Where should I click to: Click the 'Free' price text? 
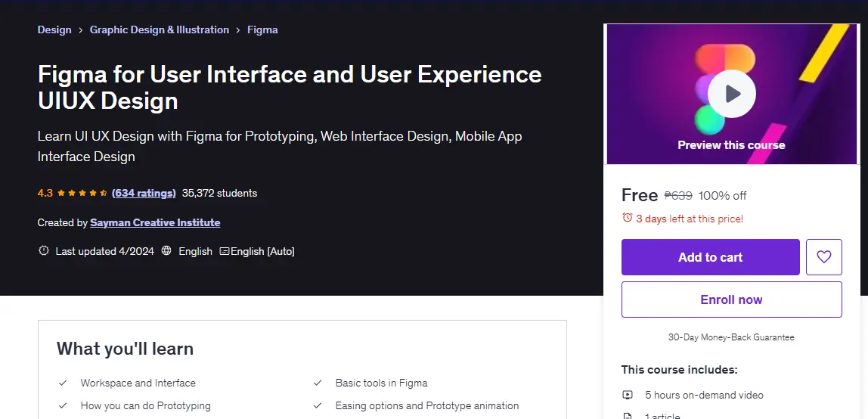(x=640, y=195)
